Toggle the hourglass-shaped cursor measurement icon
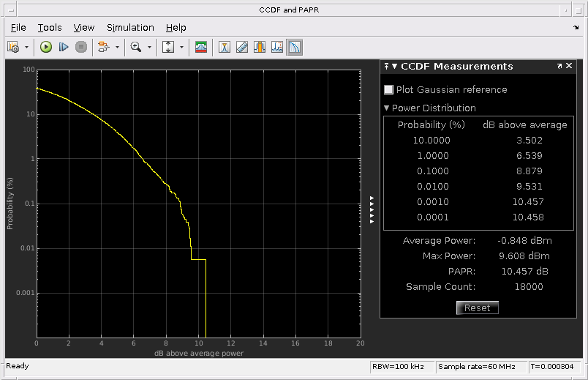The width and height of the screenshot is (588, 380). 225,48
